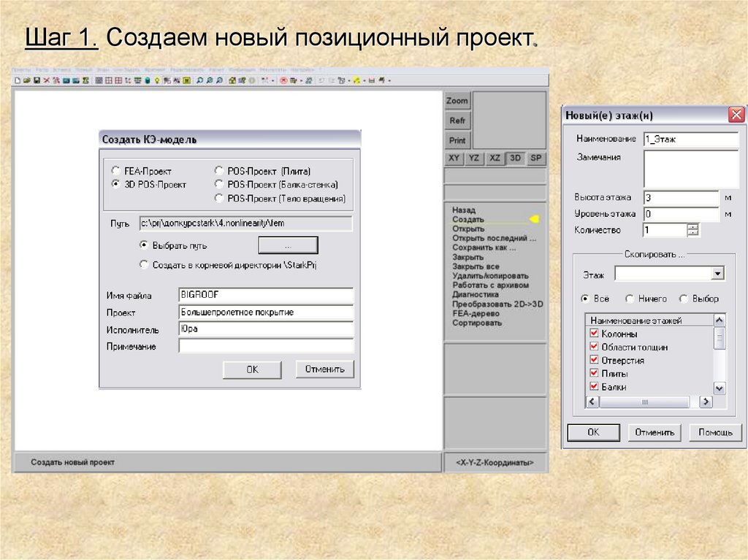Select Создать в корневой директории option
748x560 pixels.
pos(144,264)
